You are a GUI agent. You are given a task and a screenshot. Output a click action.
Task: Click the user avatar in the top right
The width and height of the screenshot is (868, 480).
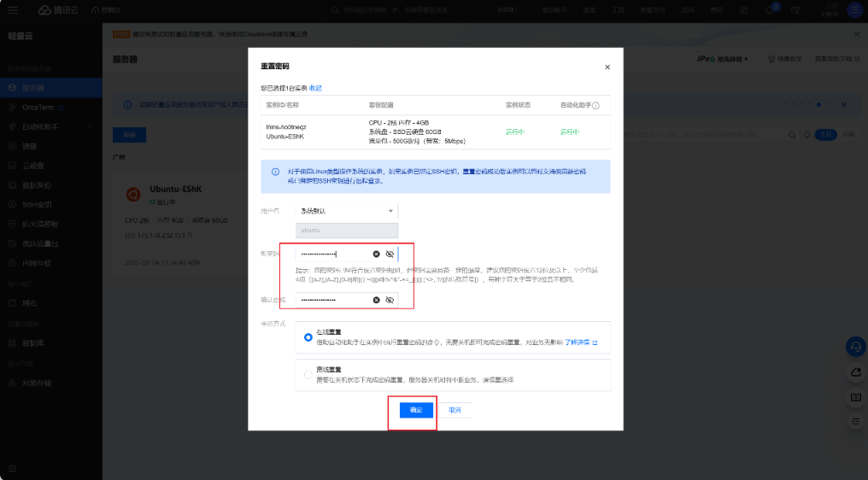855,10
